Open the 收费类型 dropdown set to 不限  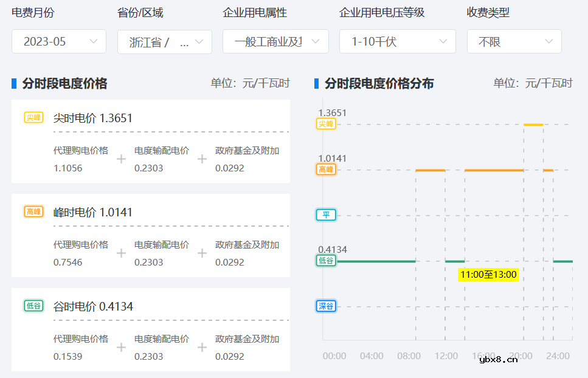pyautogui.click(x=514, y=42)
